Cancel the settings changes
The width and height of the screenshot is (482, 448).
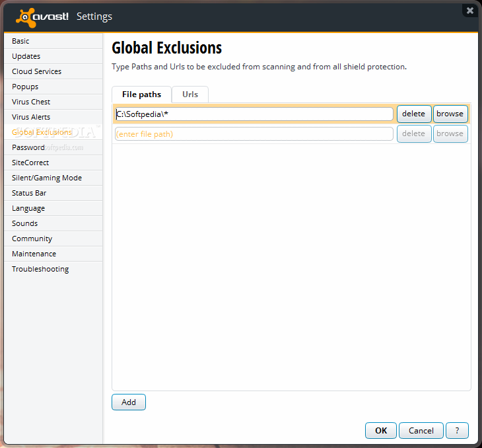pos(421,430)
